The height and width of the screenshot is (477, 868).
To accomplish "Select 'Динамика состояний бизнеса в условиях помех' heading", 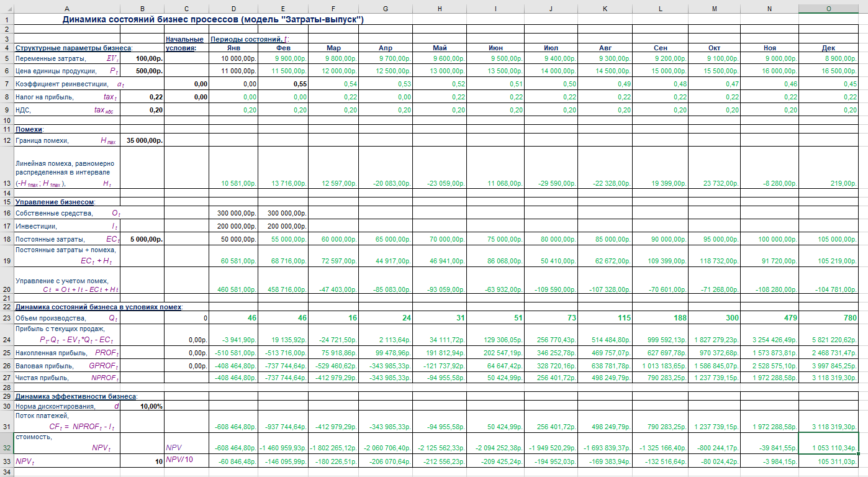I will pyautogui.click(x=98, y=307).
